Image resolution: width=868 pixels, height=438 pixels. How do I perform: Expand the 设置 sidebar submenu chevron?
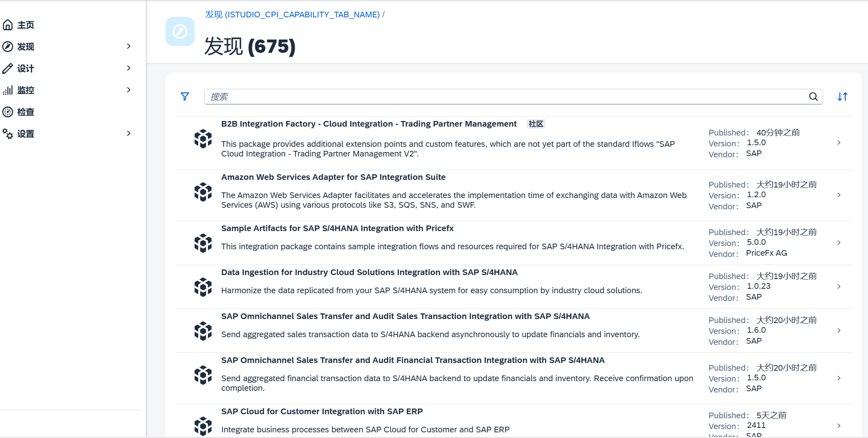pyautogui.click(x=129, y=133)
